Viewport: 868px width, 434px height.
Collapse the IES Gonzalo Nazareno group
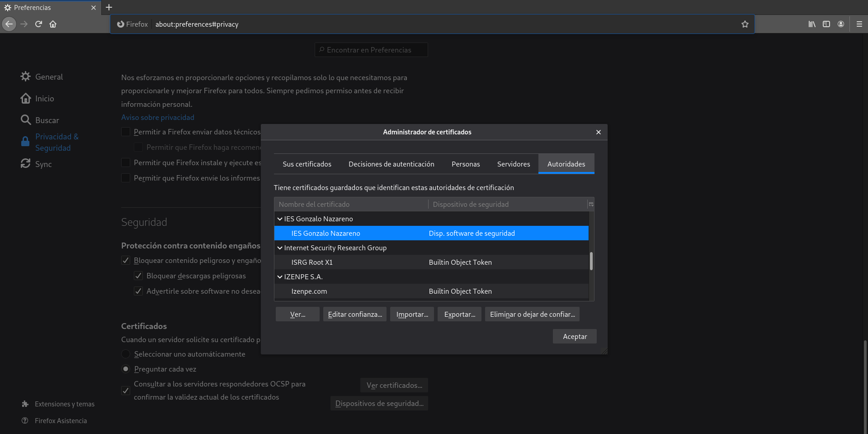(280, 219)
